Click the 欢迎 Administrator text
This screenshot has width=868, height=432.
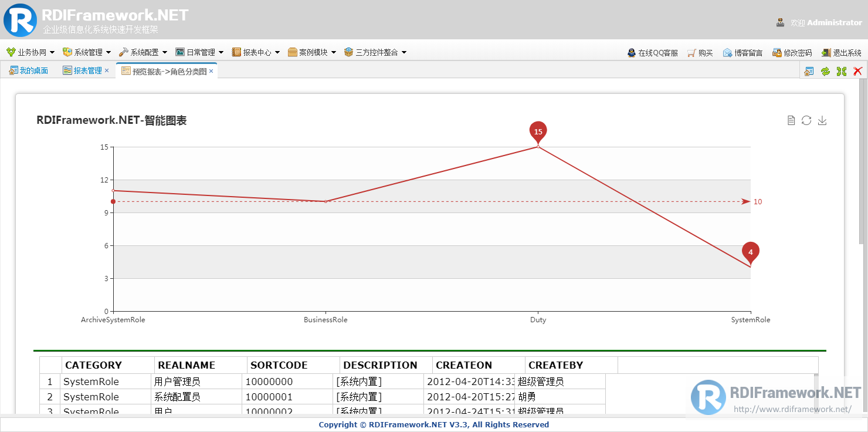(x=826, y=23)
